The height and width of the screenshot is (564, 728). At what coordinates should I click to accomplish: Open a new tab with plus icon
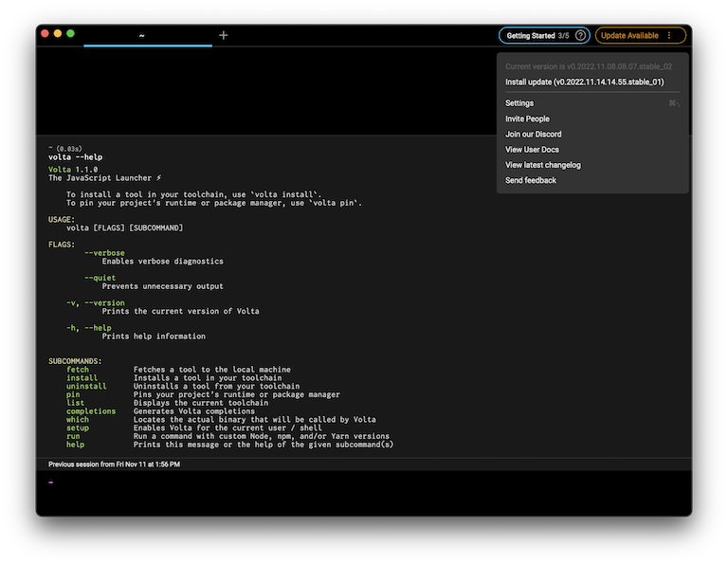224,35
